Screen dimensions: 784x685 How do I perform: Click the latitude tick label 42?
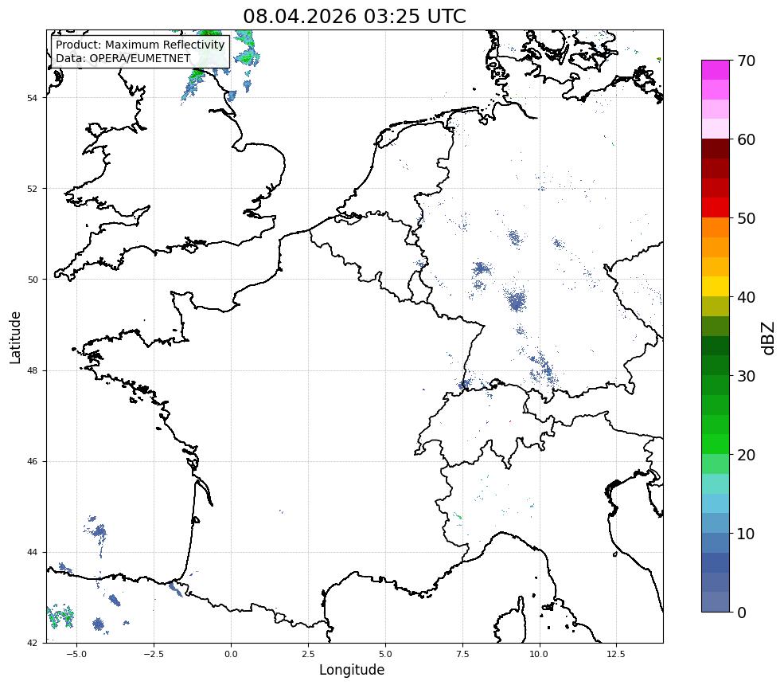pyautogui.click(x=32, y=643)
